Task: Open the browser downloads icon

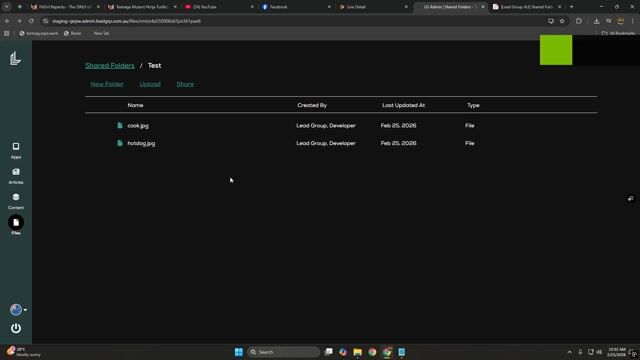Action: click(x=596, y=21)
